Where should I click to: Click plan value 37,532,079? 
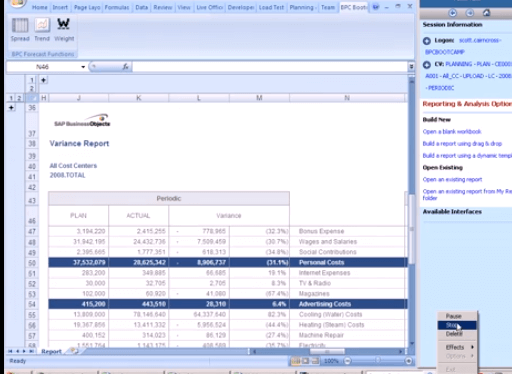[78, 263]
